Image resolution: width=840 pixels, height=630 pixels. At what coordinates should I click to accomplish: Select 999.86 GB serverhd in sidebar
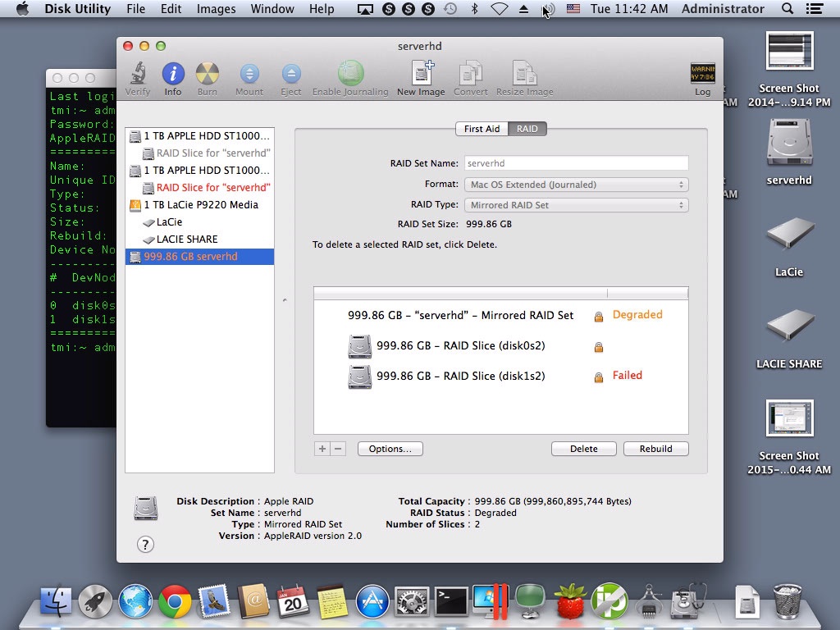click(x=199, y=256)
